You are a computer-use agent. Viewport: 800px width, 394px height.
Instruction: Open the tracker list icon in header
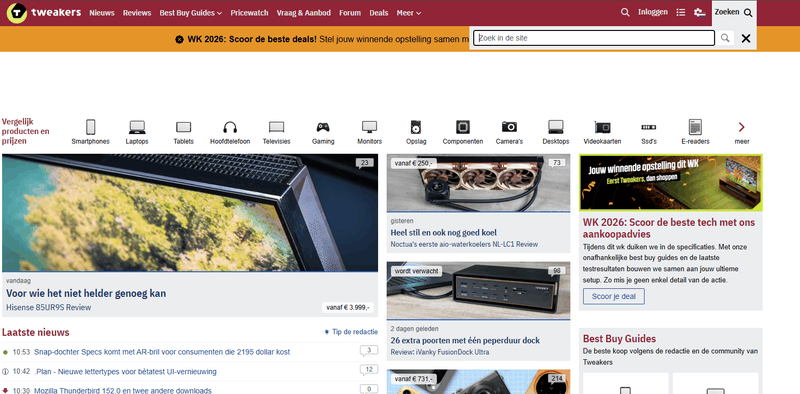[x=681, y=13]
